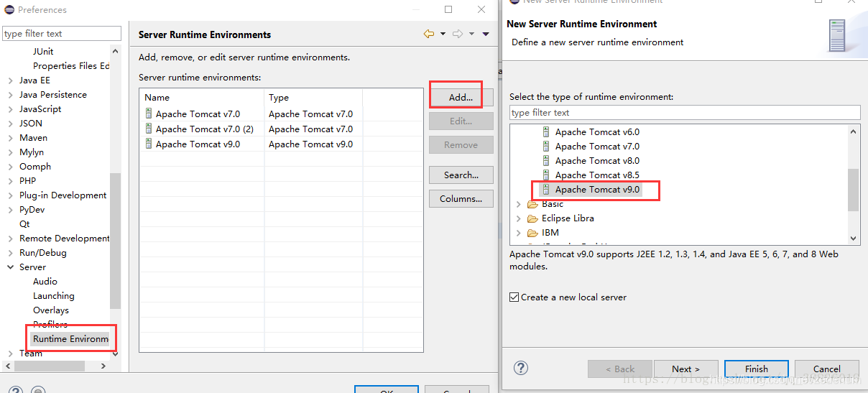This screenshot has width=868, height=393.
Task: Select Apache Tomcat v7.0 (2) table row
Action: [x=281, y=129]
